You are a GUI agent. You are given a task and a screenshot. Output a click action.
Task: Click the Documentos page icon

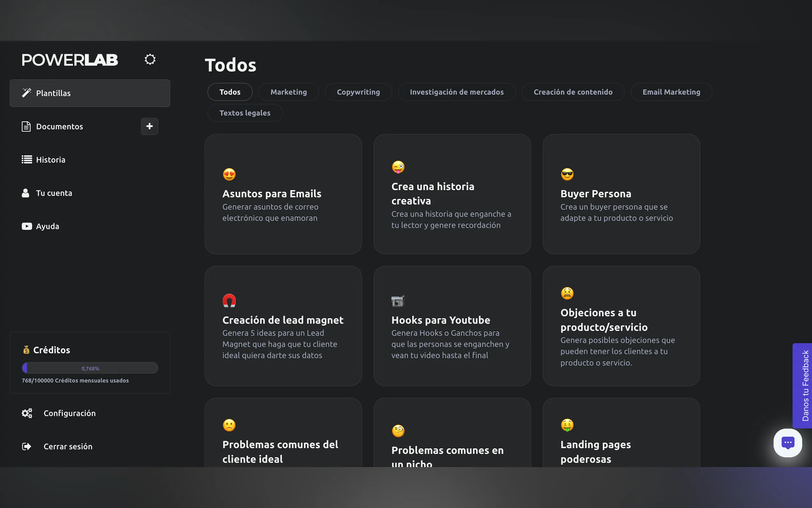(26, 126)
